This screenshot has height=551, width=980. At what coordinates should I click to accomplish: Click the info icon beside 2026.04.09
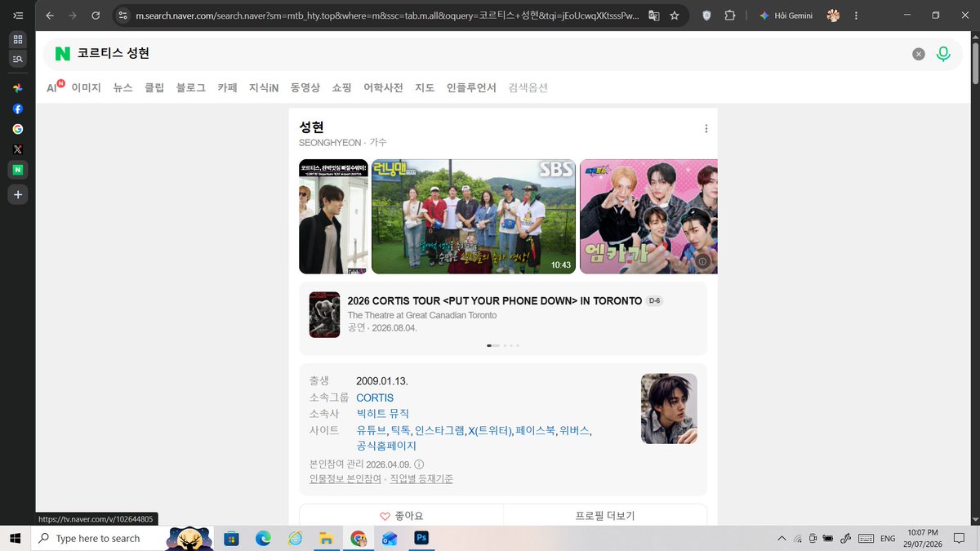tap(419, 464)
